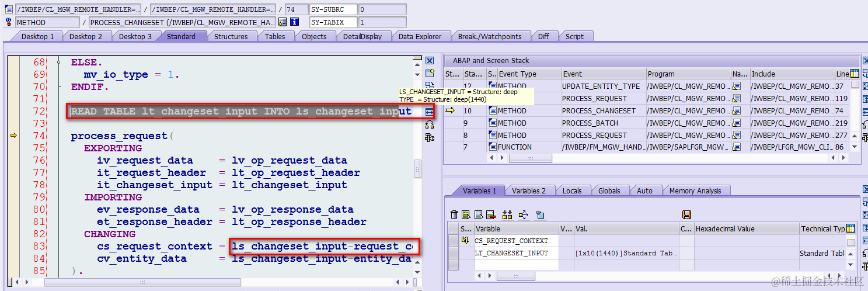Viewport: 868px width, 291px height.
Task: Open the tool services icon beside code editor
Action: (x=430, y=137)
